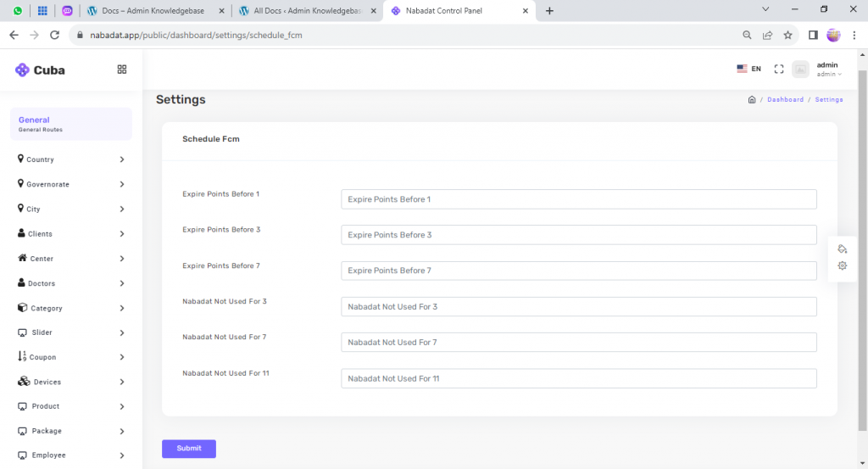Bookmark this page with star icon
The width and height of the screenshot is (868, 469).
788,35
